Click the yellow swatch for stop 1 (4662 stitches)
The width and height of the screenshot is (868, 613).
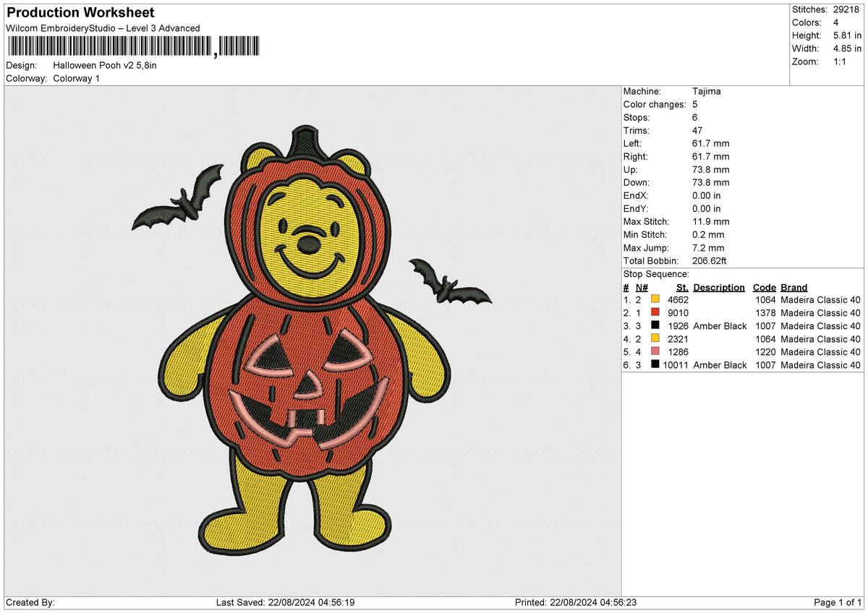tap(655, 300)
